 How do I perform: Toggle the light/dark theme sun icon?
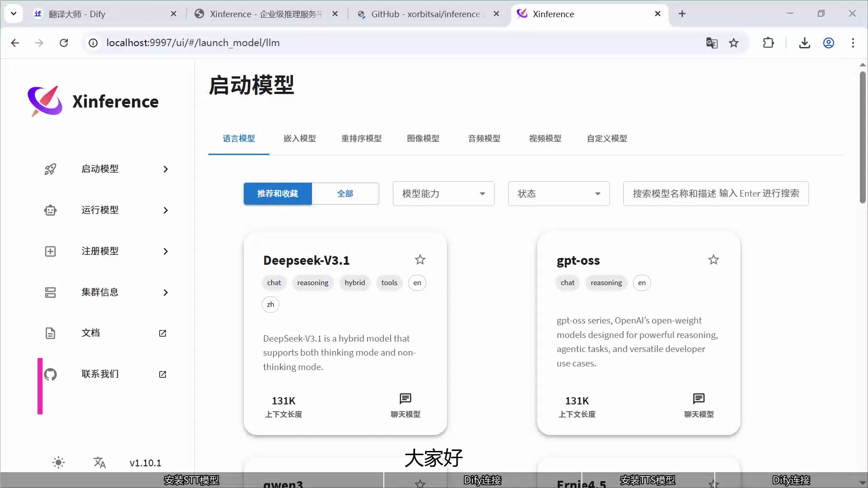click(58, 462)
